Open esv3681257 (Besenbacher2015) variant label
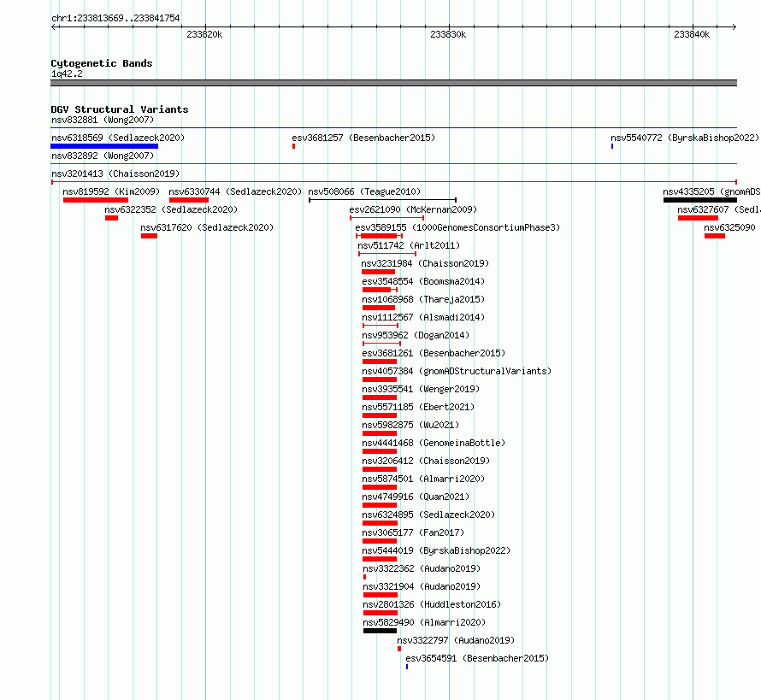 coord(363,138)
